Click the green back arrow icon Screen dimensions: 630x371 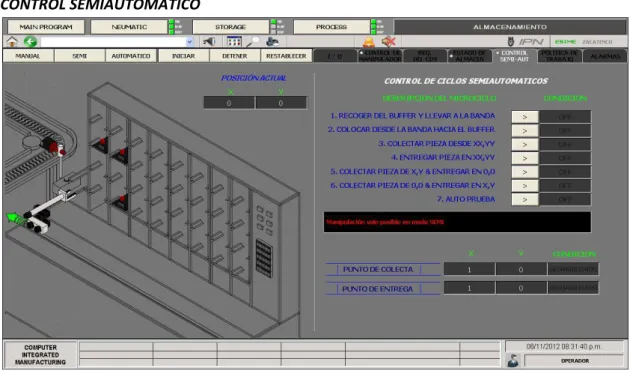pos(30,41)
